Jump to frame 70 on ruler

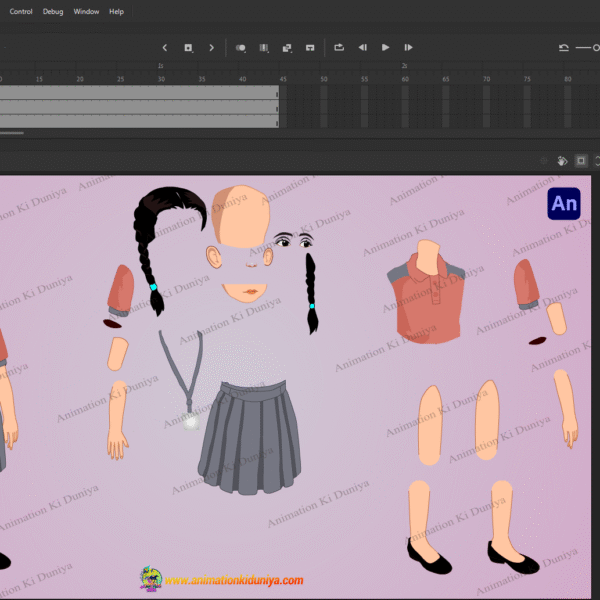pyautogui.click(x=486, y=79)
